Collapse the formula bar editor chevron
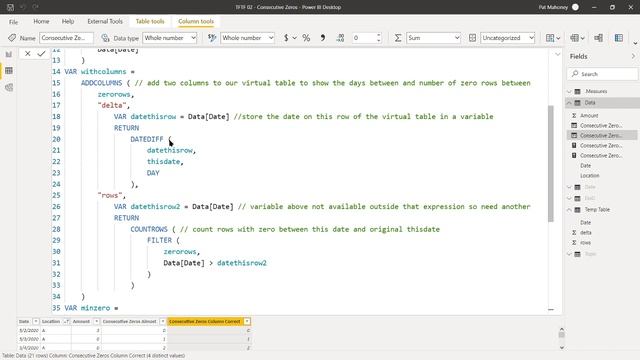Image resolution: width=640 pixels, height=360 pixels. tap(558, 54)
